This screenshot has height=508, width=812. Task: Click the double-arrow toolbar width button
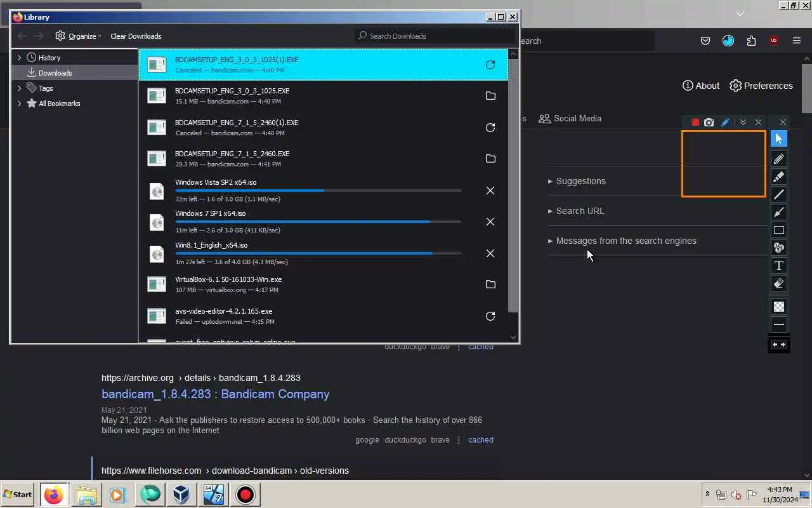(779, 345)
